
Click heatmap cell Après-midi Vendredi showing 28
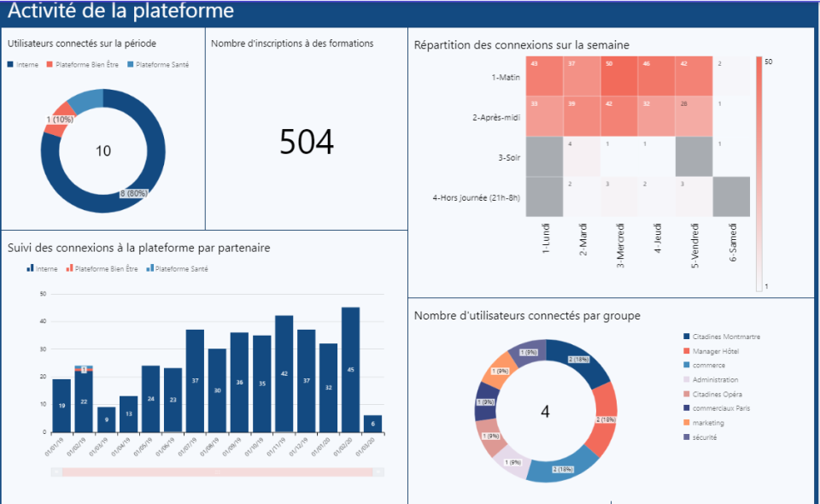point(694,116)
